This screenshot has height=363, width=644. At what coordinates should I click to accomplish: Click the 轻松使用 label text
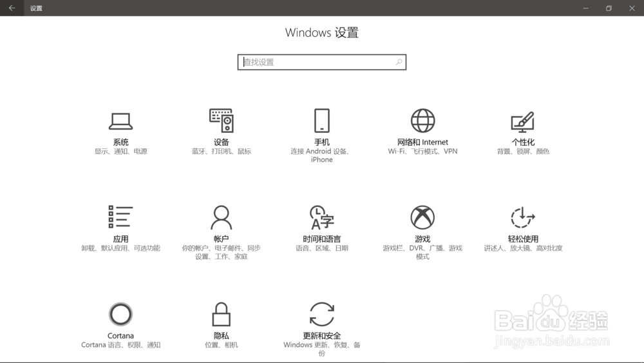tap(523, 239)
